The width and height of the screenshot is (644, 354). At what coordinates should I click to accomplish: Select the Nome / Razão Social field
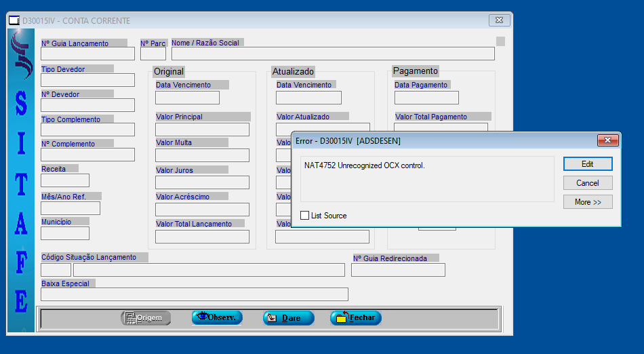(x=333, y=54)
